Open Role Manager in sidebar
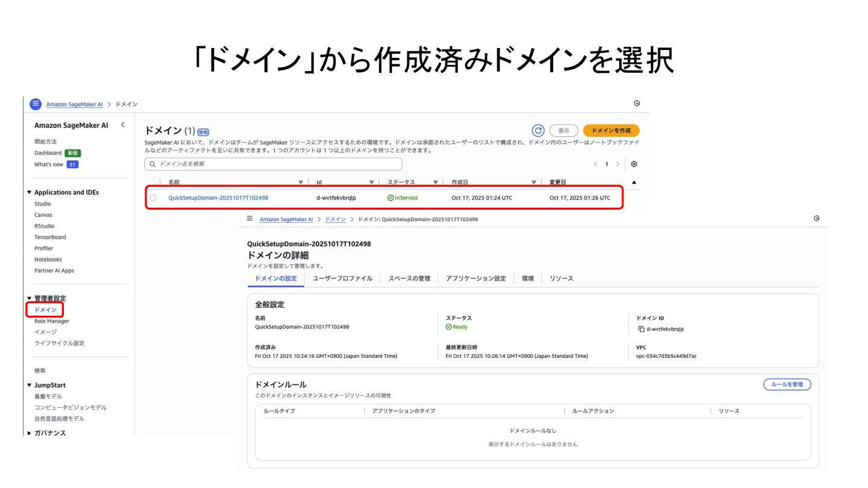 (x=52, y=321)
